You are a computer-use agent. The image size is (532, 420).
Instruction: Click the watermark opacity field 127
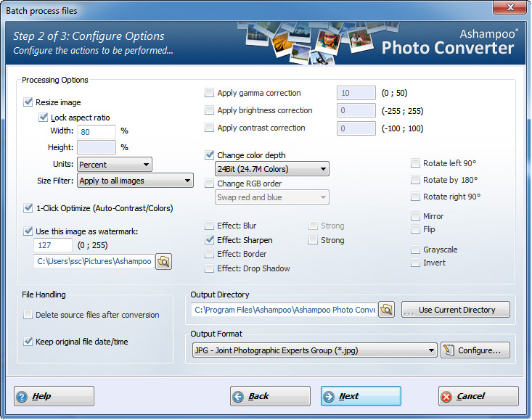53,245
